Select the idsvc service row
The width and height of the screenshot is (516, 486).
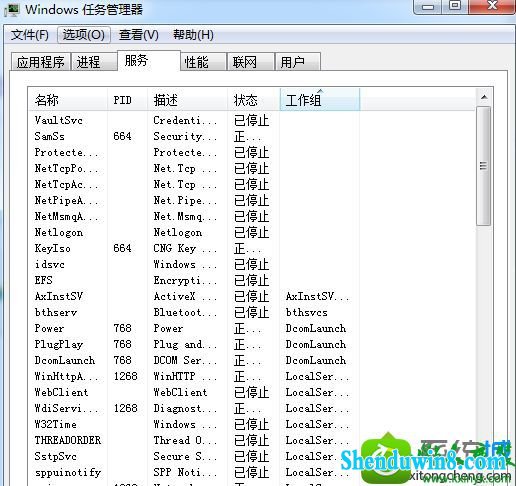[x=252, y=264]
